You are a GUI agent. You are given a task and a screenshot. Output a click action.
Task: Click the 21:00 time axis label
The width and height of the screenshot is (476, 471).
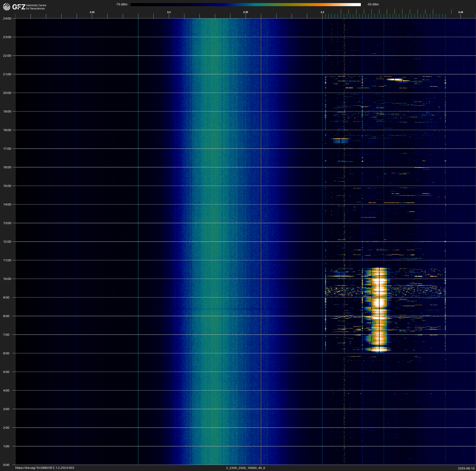coord(7,74)
